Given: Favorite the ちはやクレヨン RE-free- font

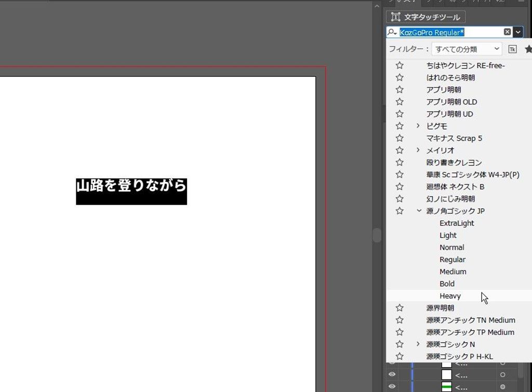Looking at the screenshot, I should tap(400, 65).
